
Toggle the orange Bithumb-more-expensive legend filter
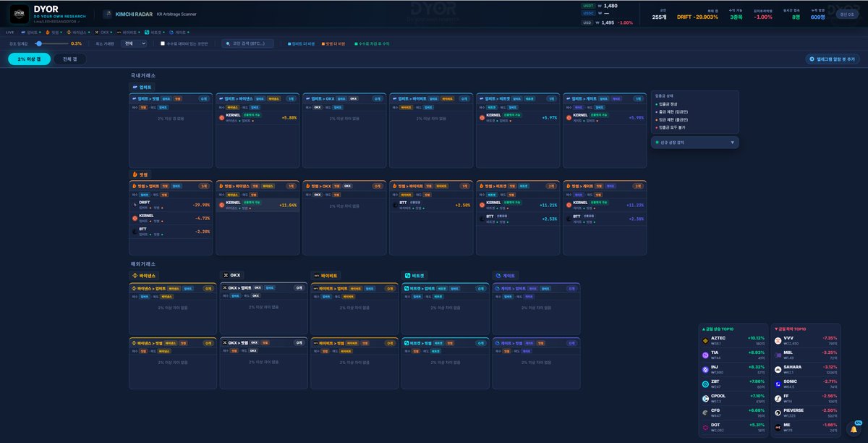333,43
